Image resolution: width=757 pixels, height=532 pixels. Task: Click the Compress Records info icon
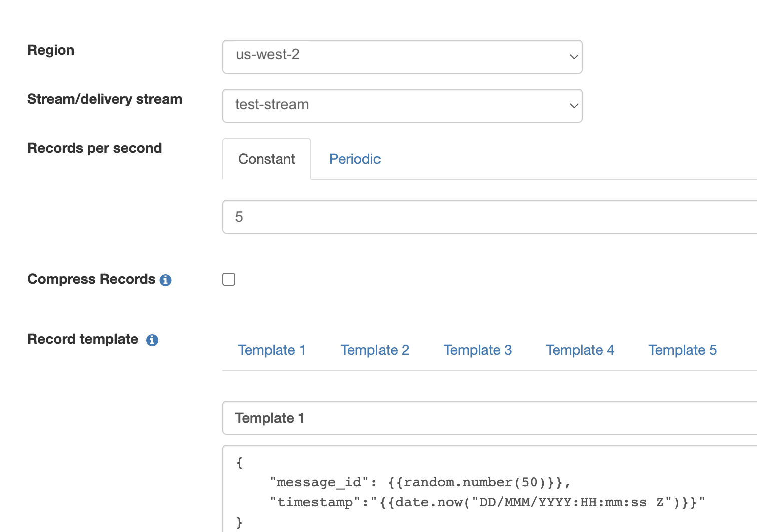pyautogui.click(x=165, y=280)
